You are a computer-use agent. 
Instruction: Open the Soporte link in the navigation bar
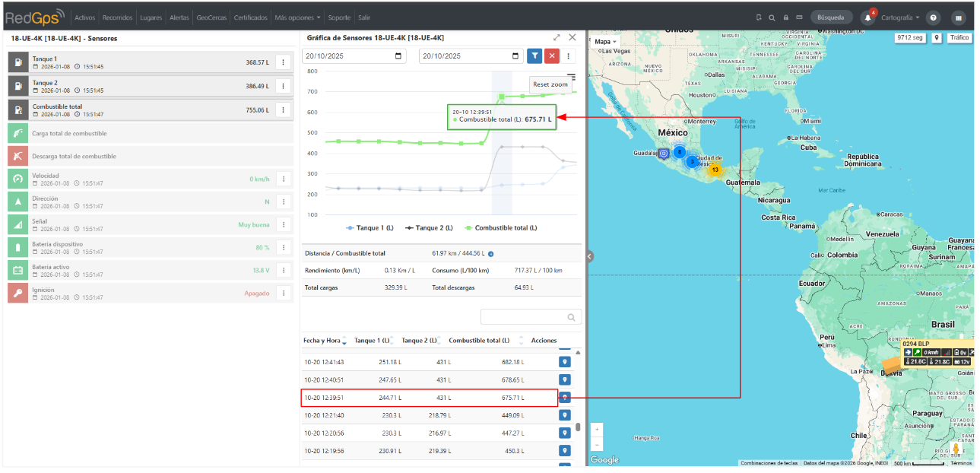click(x=339, y=17)
